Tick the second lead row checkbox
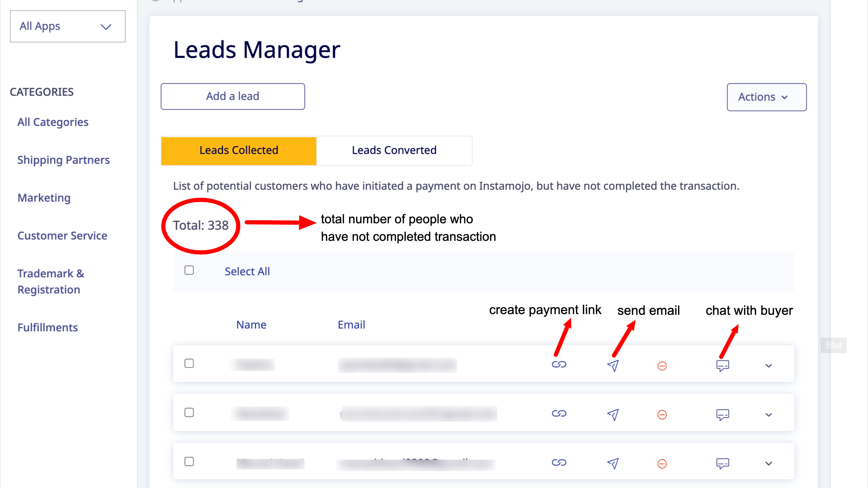 click(189, 413)
